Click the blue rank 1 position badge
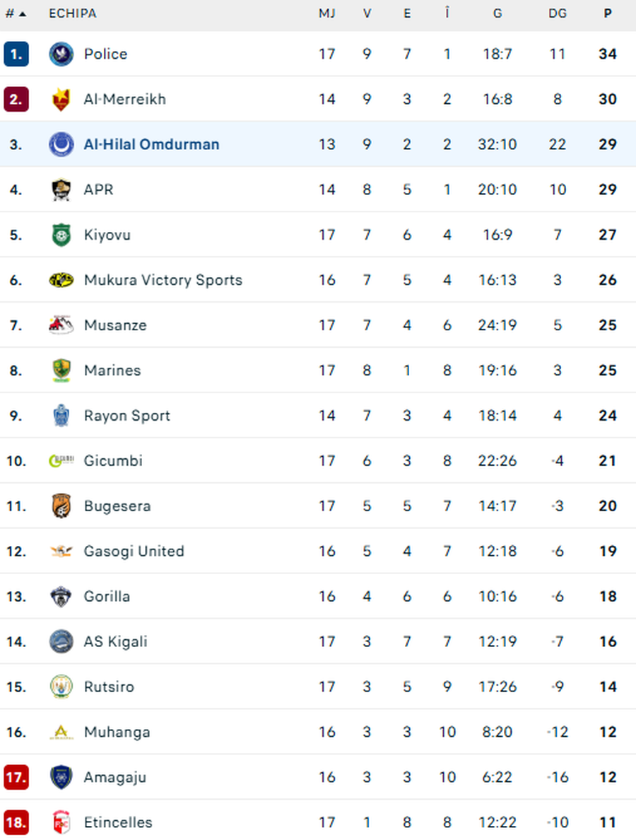The image size is (636, 840). (16, 54)
